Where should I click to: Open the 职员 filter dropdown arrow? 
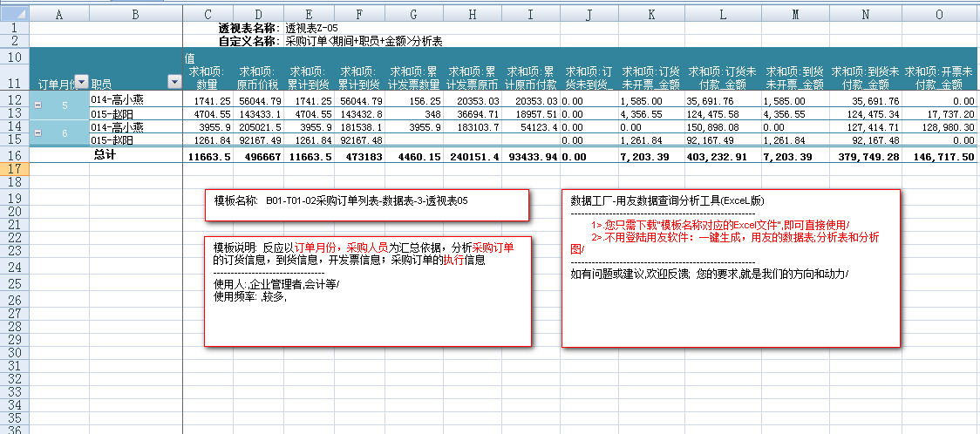[x=174, y=82]
